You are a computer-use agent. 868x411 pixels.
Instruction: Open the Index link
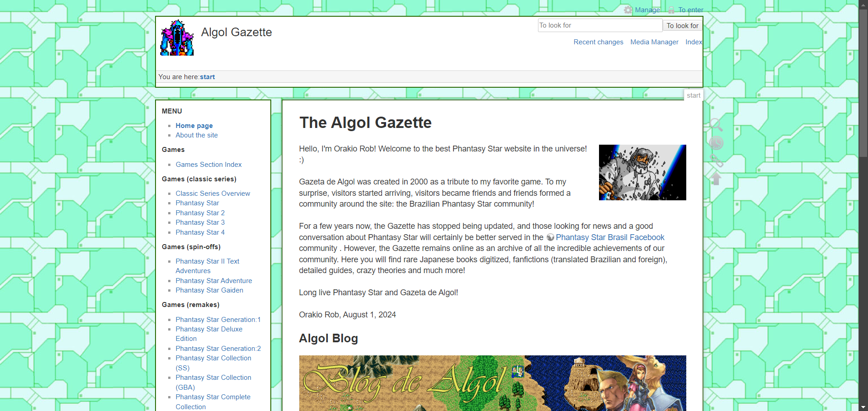tap(693, 42)
